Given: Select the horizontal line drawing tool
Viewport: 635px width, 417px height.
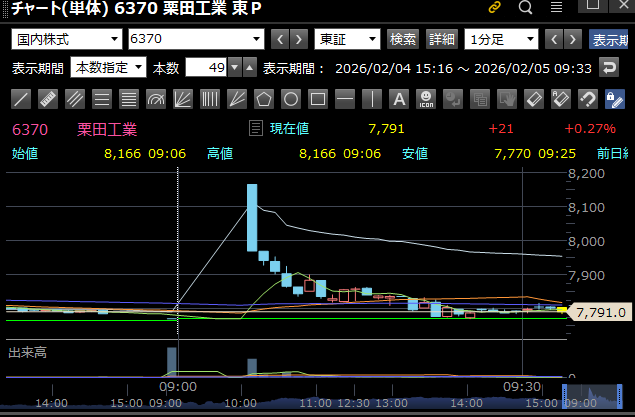Looking at the screenshot, I should pos(345,99).
